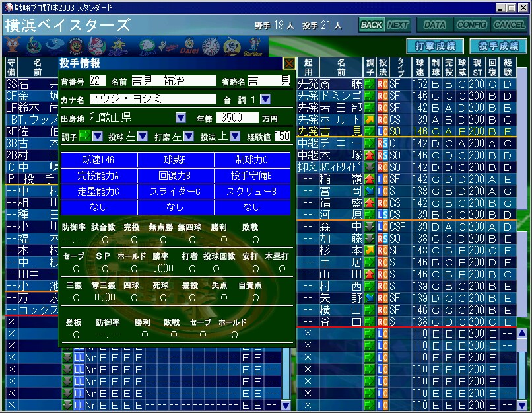Open the 出身地 prefecture dropdown
This screenshot has height=413, width=532.
coord(181,118)
